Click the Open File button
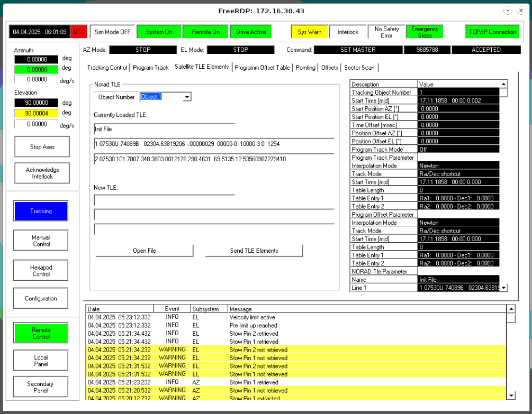 145,251
